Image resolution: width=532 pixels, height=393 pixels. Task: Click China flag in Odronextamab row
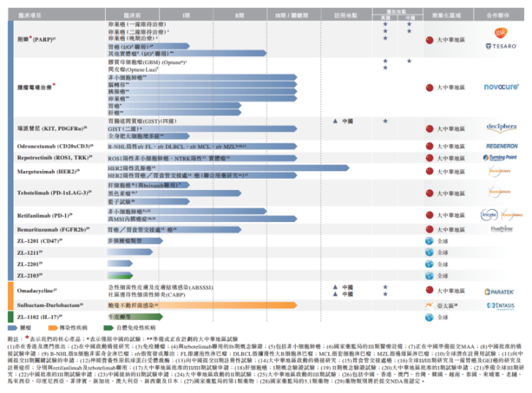coord(430,146)
